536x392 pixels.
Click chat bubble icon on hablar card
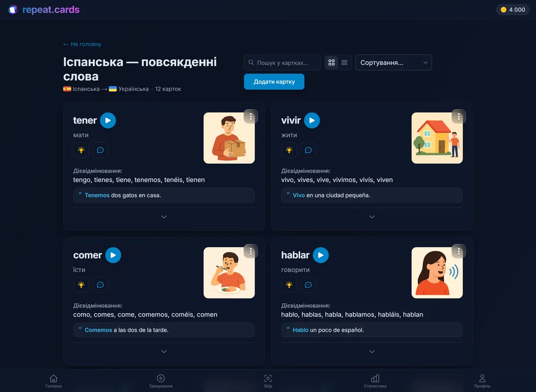point(308,285)
